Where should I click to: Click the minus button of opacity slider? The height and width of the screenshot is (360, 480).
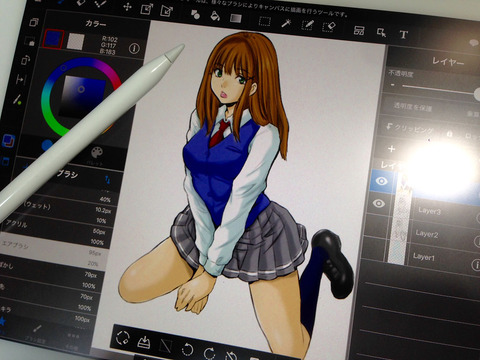point(392,85)
